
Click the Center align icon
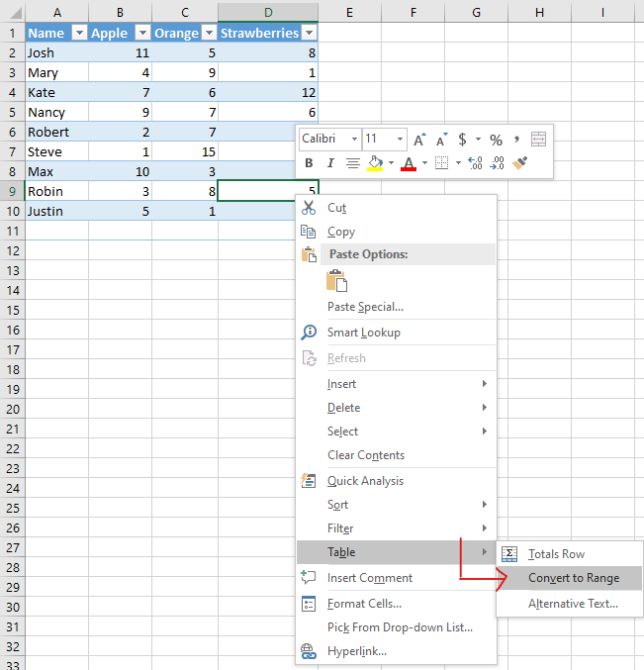tap(352, 163)
